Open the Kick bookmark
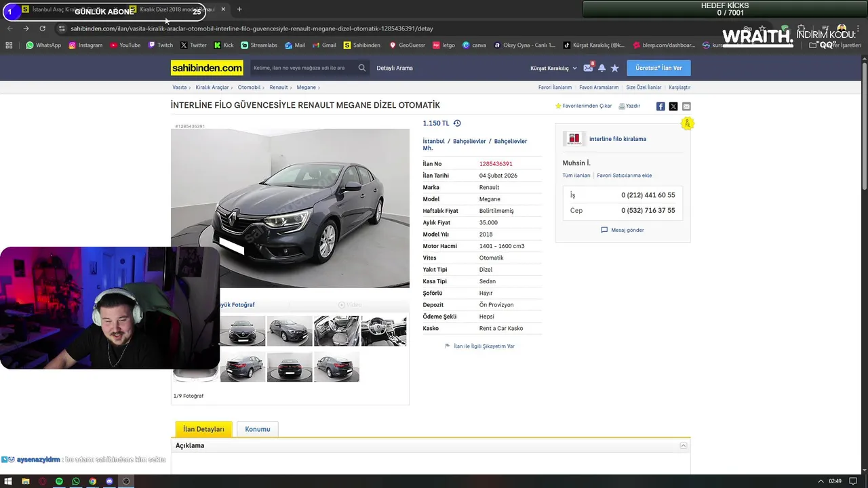Viewport: 868px width, 488px height. [224, 45]
